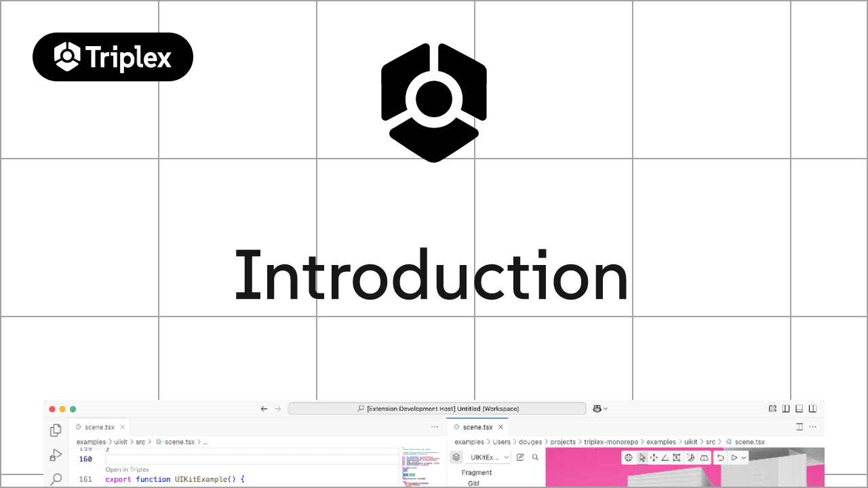Click the undo icon in Triplex viewport controls
The height and width of the screenshot is (488, 868).
[x=722, y=457]
